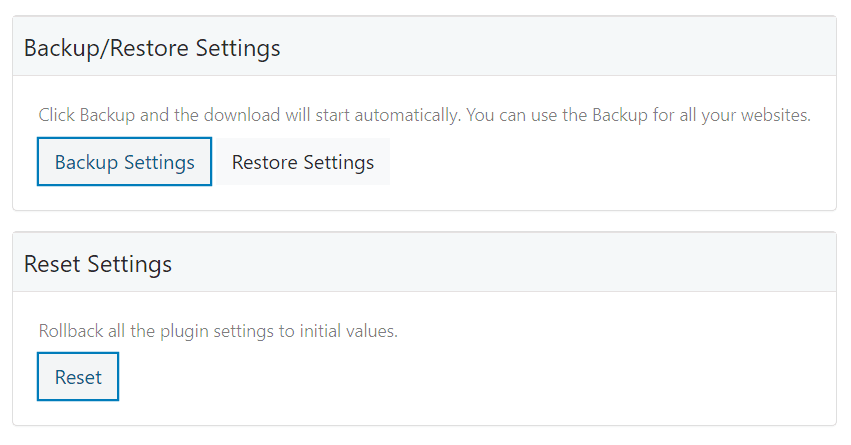The height and width of the screenshot is (445, 851).
Task: Click the 'Click Backup and the download' description
Action: coord(424,115)
